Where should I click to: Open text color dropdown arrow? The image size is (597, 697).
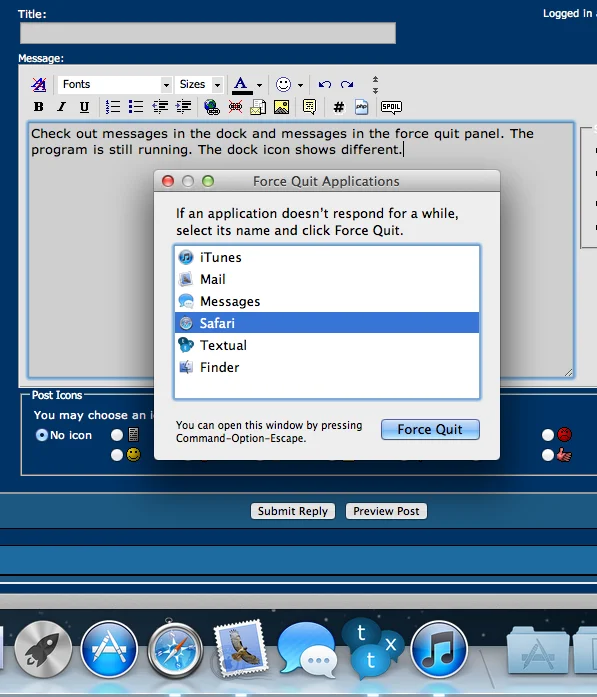[x=260, y=85]
